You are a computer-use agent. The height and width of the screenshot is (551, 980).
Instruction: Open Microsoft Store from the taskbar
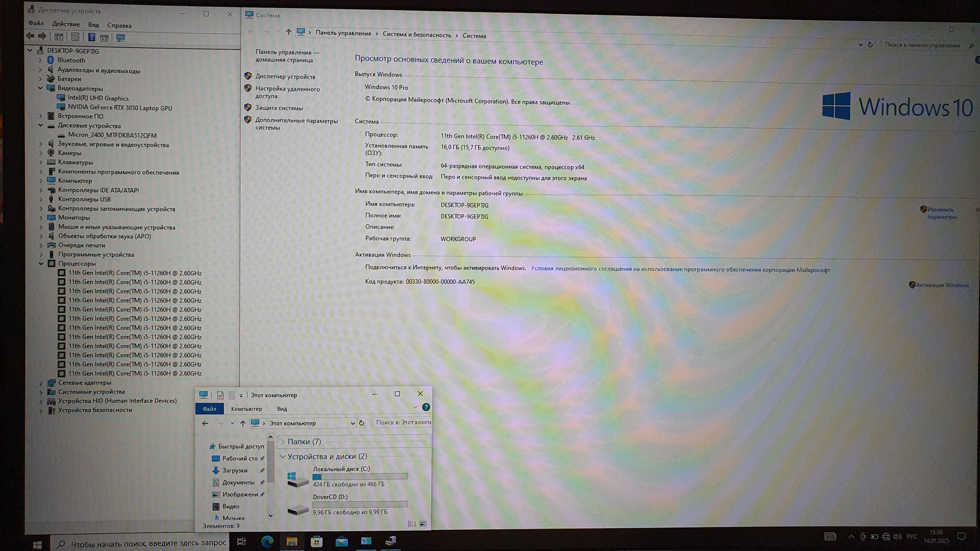pyautogui.click(x=316, y=541)
